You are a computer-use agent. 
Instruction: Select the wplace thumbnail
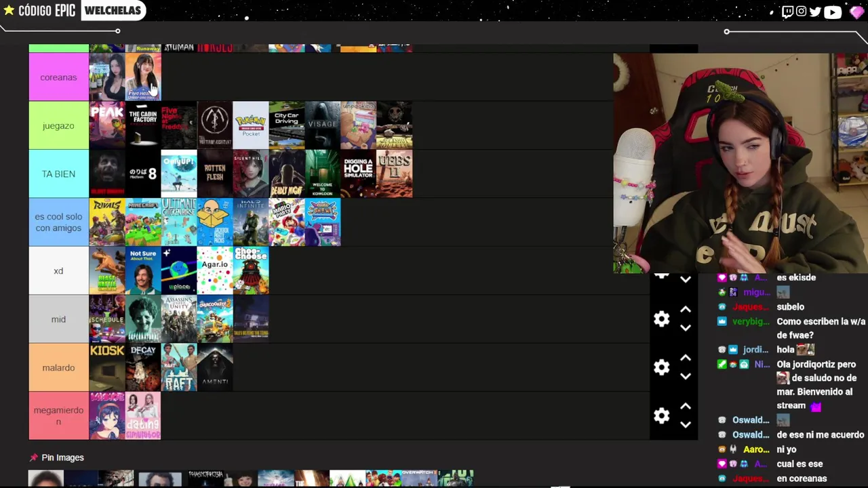click(179, 271)
